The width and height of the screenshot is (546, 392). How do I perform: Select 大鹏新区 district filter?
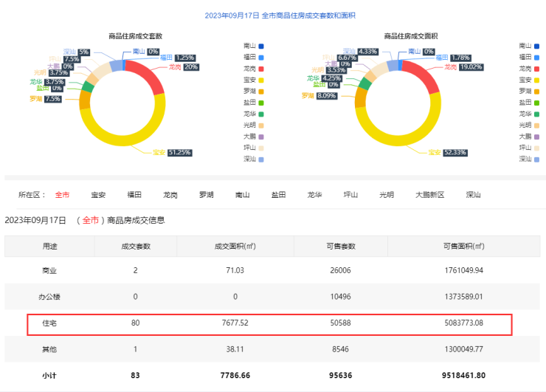coord(429,195)
